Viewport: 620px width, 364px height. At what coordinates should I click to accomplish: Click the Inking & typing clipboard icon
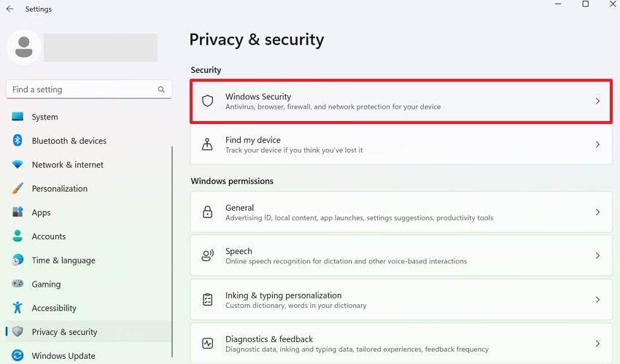click(x=207, y=300)
